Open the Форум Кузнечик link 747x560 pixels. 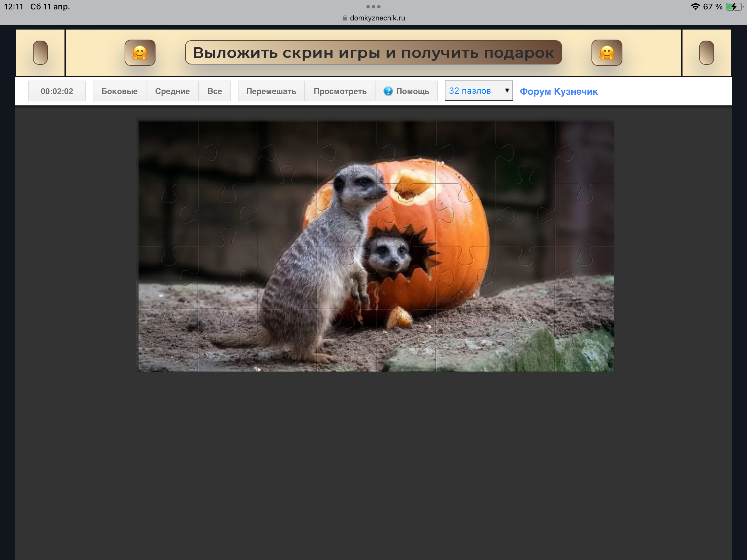[x=559, y=91]
